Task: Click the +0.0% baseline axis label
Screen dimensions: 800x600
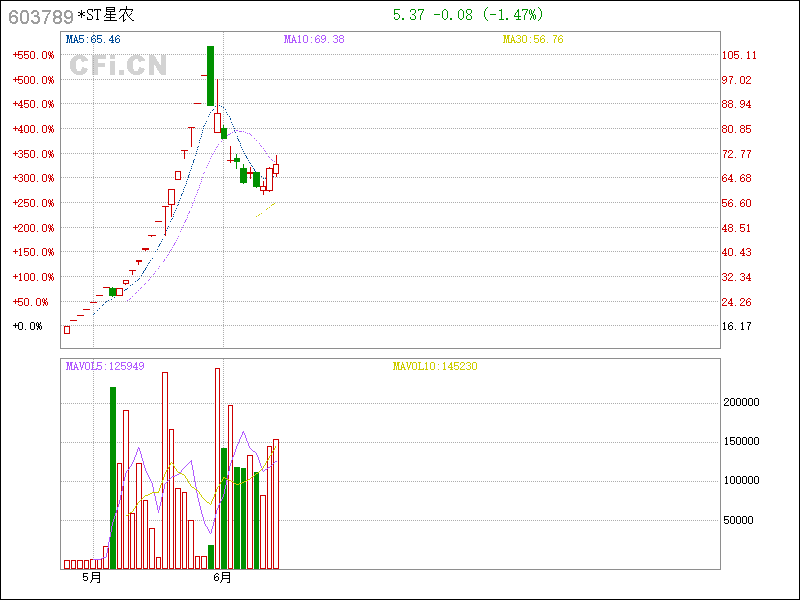Action: (x=27, y=326)
